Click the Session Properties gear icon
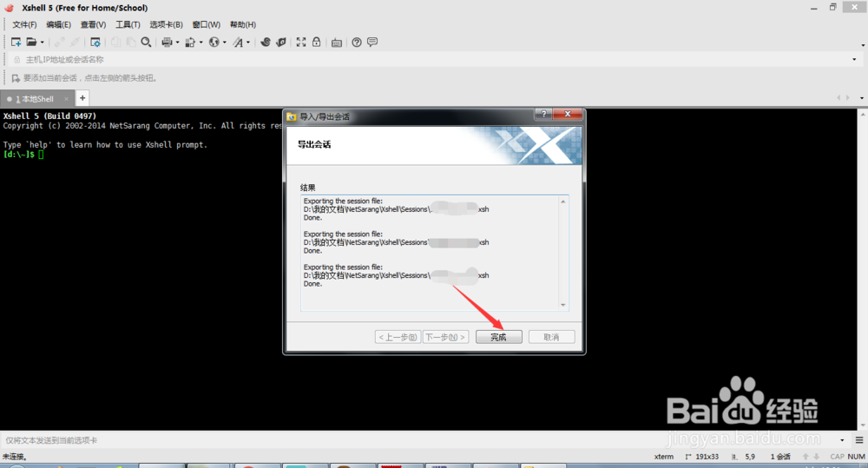868x468 pixels. [95, 42]
